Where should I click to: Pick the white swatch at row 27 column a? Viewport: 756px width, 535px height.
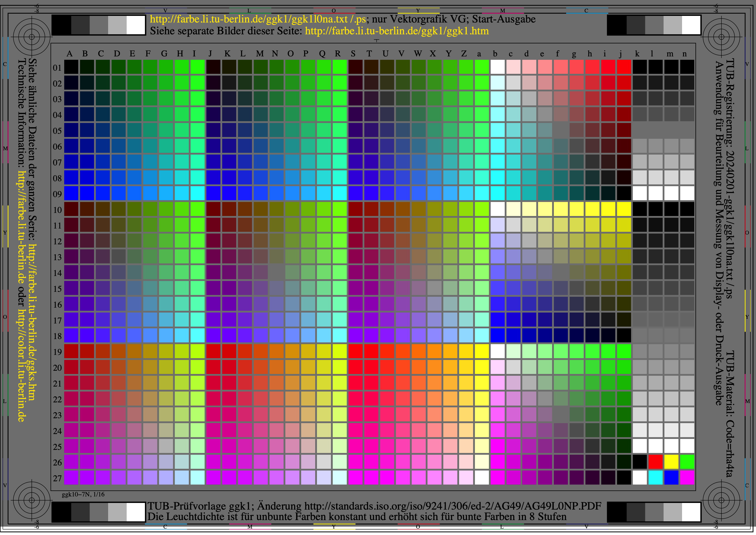(x=482, y=478)
